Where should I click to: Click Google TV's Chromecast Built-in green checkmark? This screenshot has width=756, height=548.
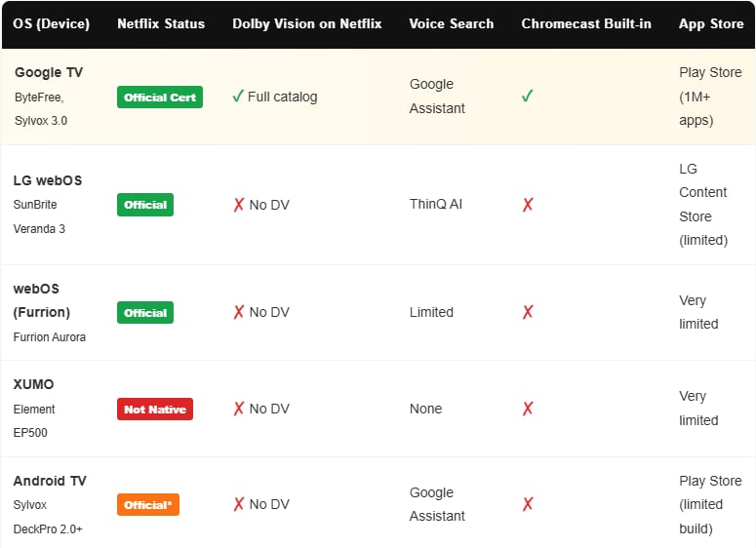pyautogui.click(x=528, y=97)
